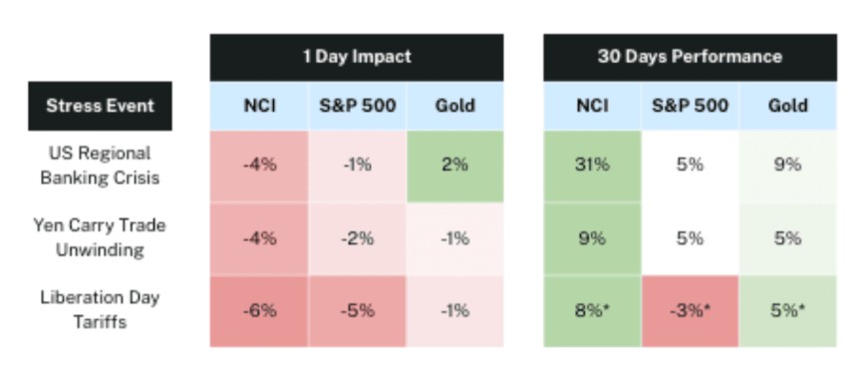Click Gold column under 30 Days Performance
The width and height of the screenshot is (868, 388).
coord(787,106)
